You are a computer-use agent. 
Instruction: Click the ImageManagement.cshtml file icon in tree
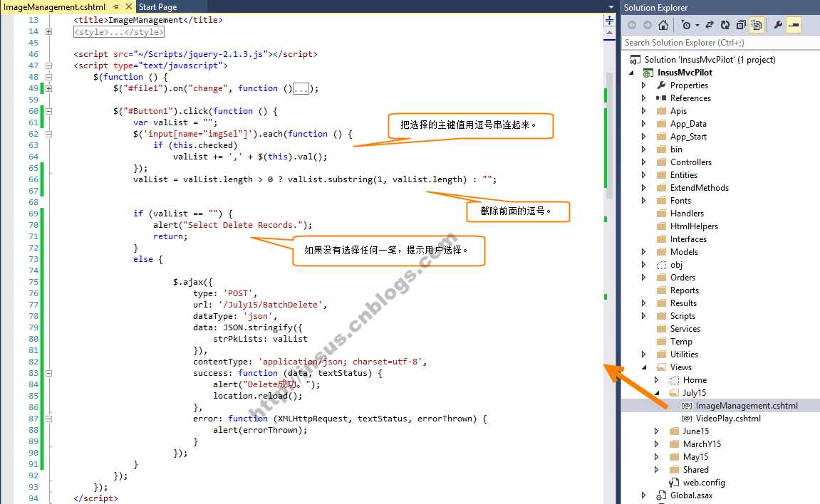pyautogui.click(x=687, y=406)
